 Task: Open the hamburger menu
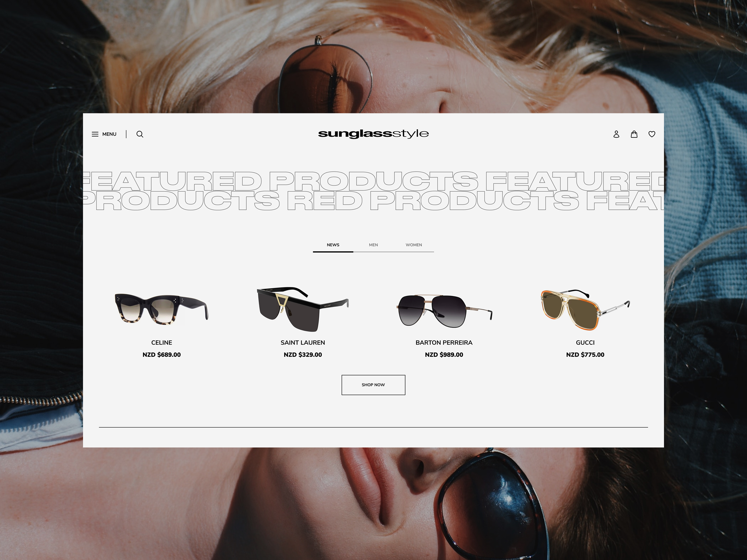95,134
